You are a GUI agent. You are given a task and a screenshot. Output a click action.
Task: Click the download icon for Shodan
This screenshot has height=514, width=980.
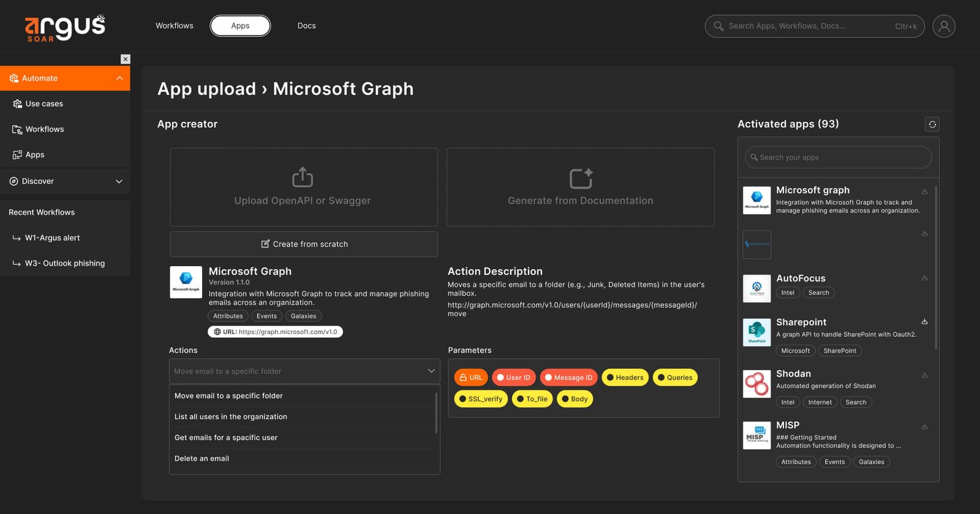point(925,375)
